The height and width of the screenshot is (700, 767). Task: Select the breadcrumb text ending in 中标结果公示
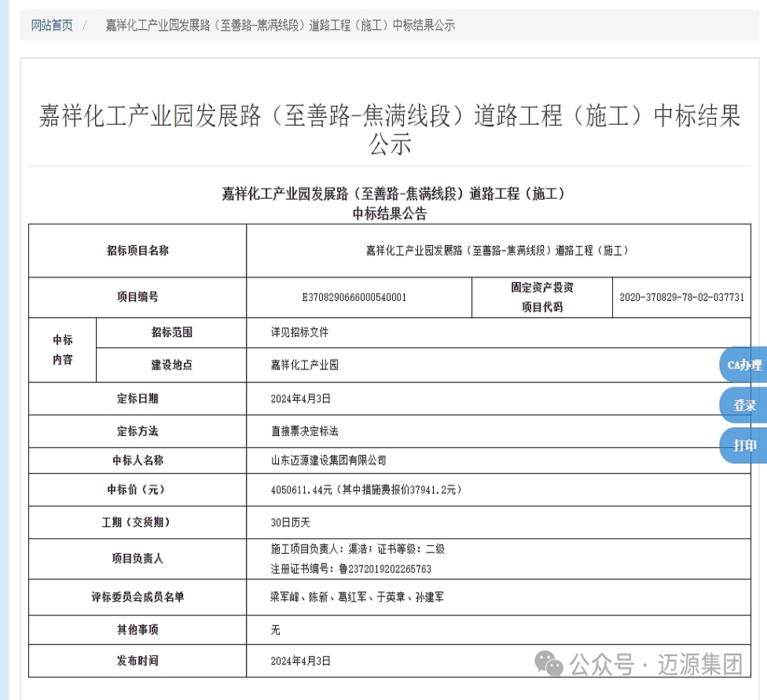click(281, 25)
